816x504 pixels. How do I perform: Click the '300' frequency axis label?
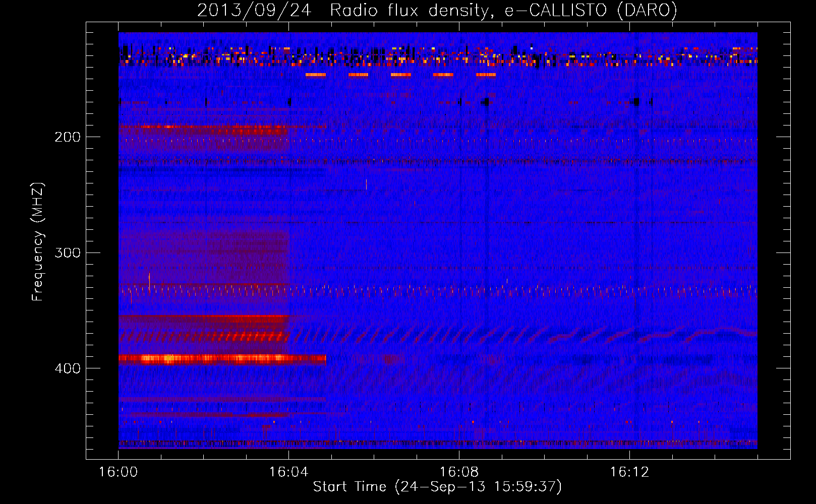click(x=68, y=252)
